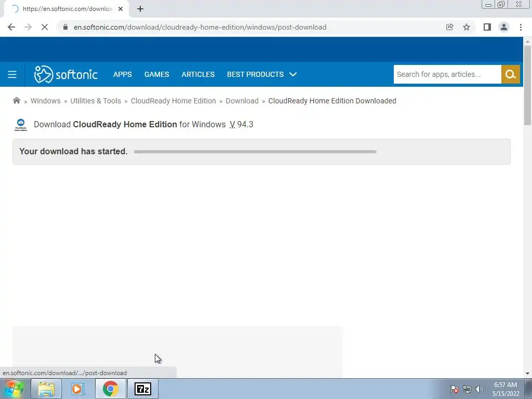Click the page vertical scrollbar thumb
The image size is (532, 399).
527,85
